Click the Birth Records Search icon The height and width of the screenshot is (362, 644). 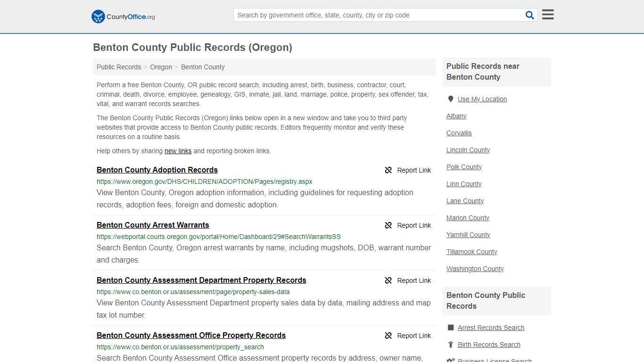[451, 345]
